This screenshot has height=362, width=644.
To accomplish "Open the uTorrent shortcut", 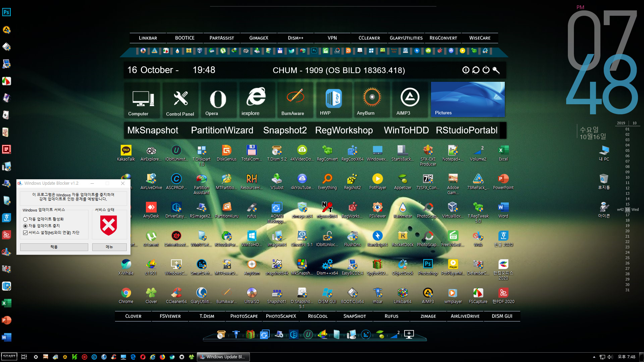I will pos(151,238).
